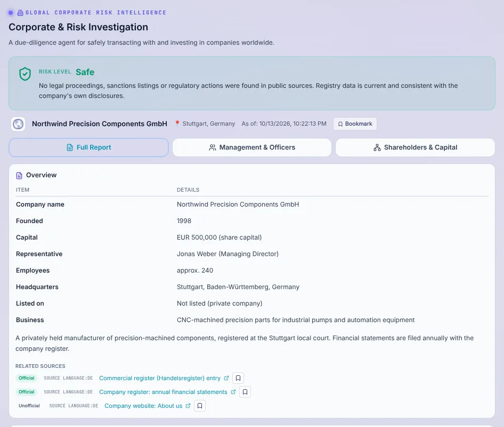Click external-link icon after annual financial statements
Viewport: 504px width, 427px height.
pyautogui.click(x=233, y=392)
